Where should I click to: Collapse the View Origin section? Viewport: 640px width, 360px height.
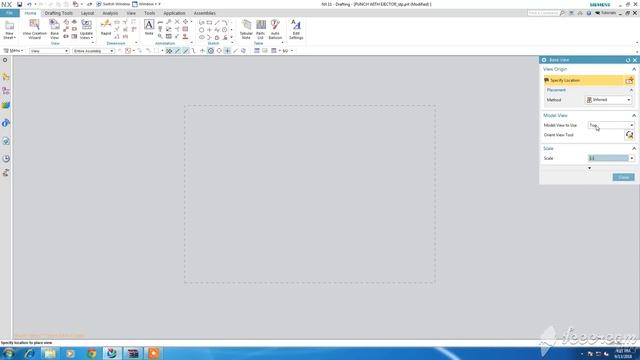[634, 69]
